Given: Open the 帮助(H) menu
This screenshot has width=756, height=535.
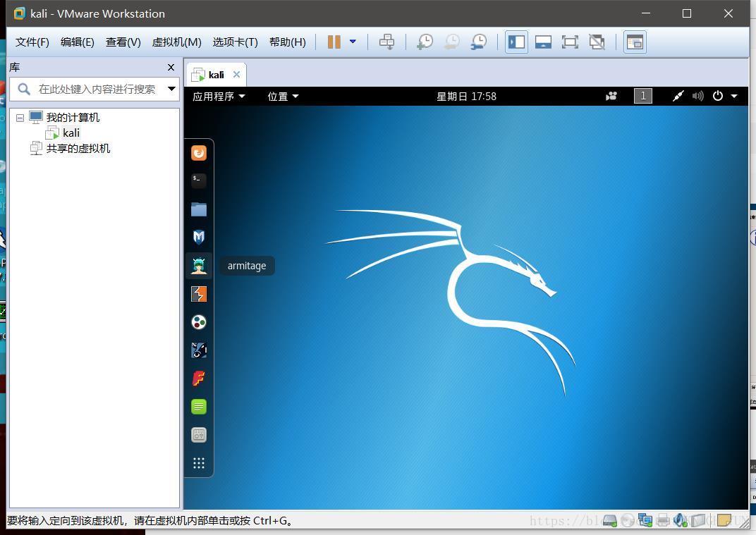Looking at the screenshot, I should [287, 42].
